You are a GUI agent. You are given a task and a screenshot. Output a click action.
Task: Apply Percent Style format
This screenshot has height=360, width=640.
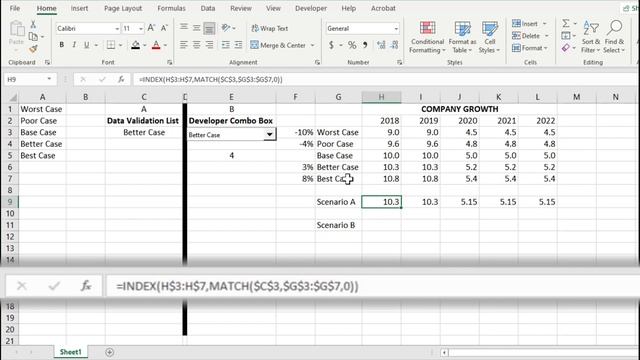click(352, 45)
